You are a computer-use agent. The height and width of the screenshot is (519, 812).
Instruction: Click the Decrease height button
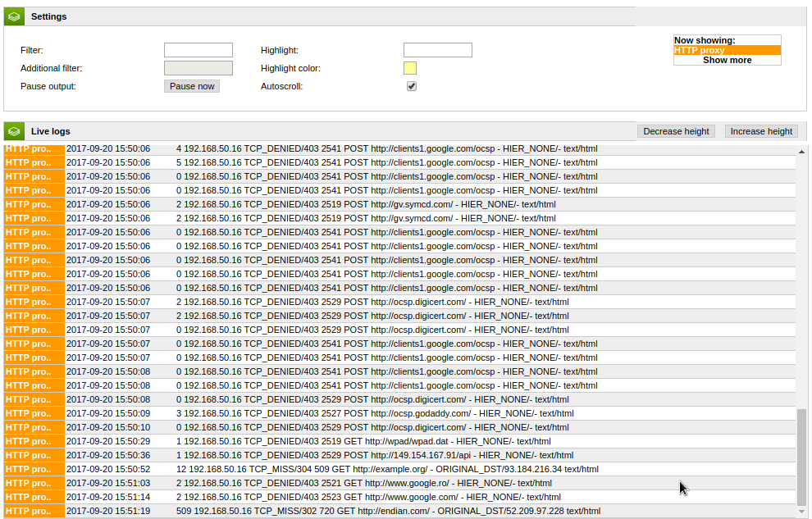pyautogui.click(x=677, y=131)
